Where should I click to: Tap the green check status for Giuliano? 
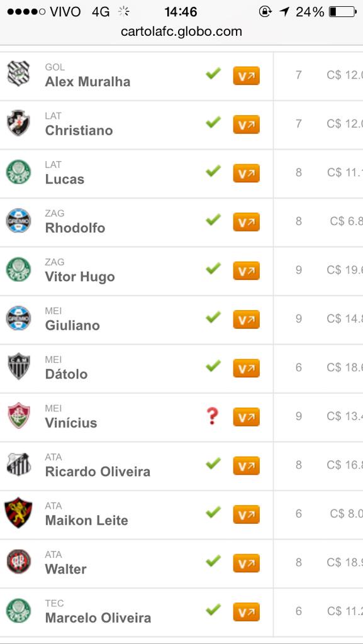(x=213, y=317)
